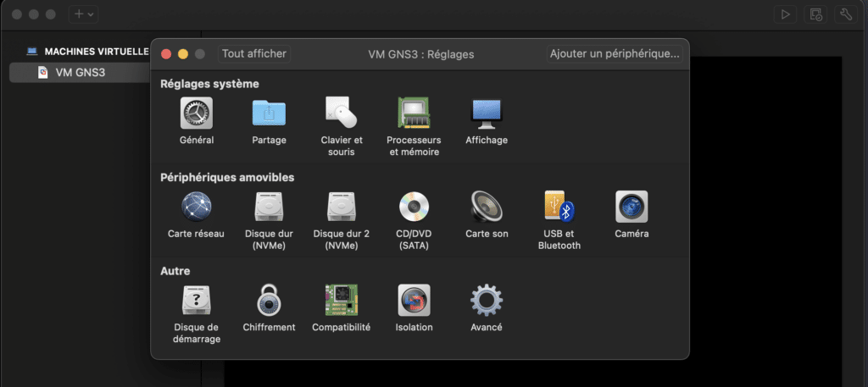Open Clavier et souris settings
868x387 pixels.
[x=341, y=113]
